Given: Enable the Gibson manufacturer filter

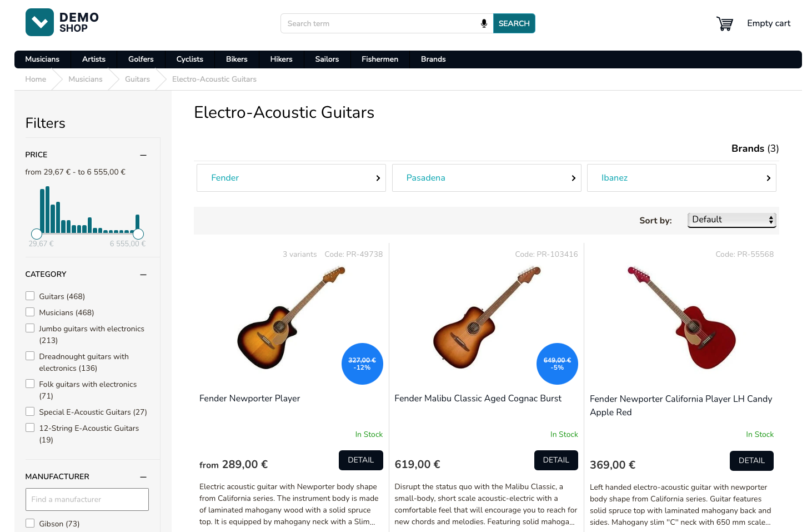Looking at the screenshot, I should (x=29, y=523).
